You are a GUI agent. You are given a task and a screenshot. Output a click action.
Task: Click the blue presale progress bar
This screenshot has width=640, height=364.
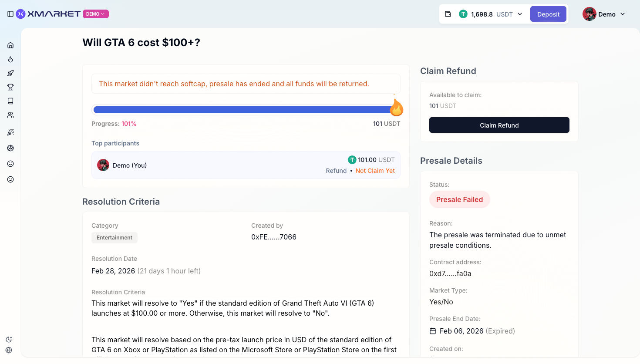pyautogui.click(x=242, y=110)
